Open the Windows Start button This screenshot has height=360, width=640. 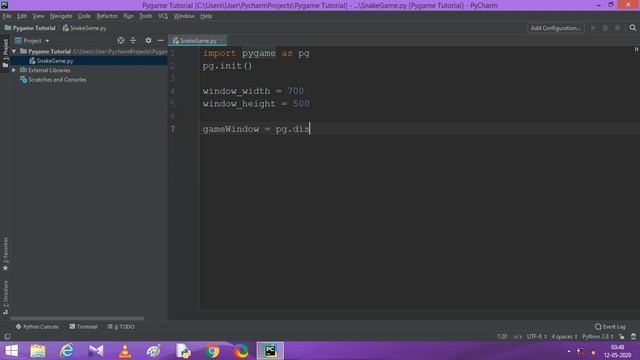pyautogui.click(x=11, y=351)
